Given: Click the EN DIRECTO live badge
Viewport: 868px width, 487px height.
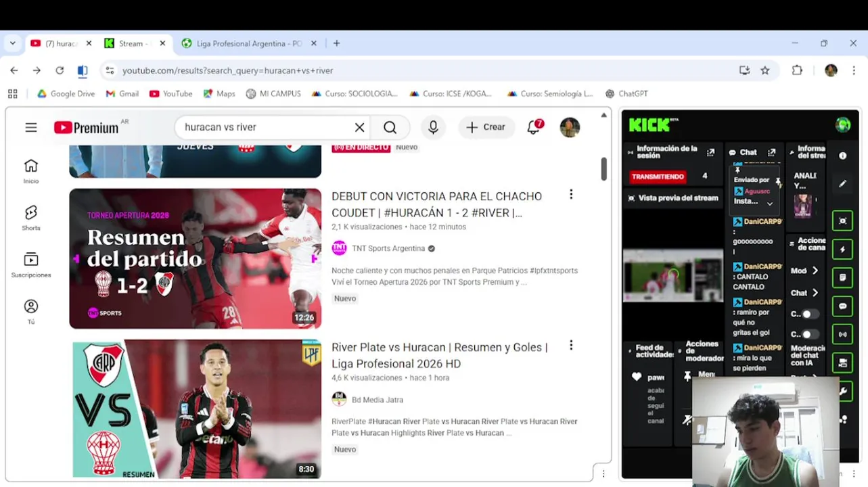Looking at the screenshot, I should pos(361,147).
